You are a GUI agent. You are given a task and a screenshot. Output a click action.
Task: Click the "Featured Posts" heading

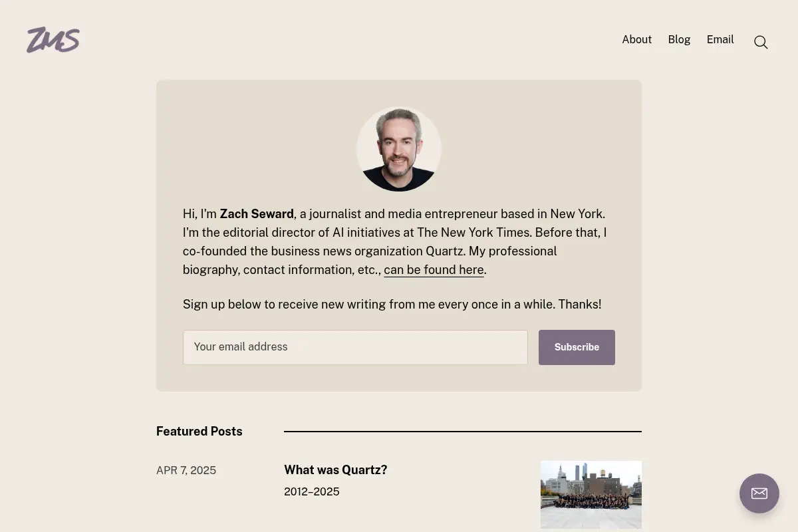199,432
